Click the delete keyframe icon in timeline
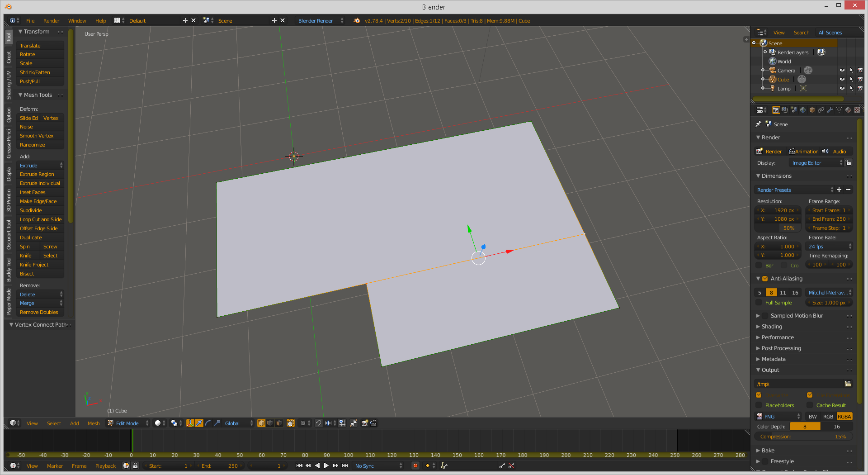The image size is (868, 475). coord(511,465)
